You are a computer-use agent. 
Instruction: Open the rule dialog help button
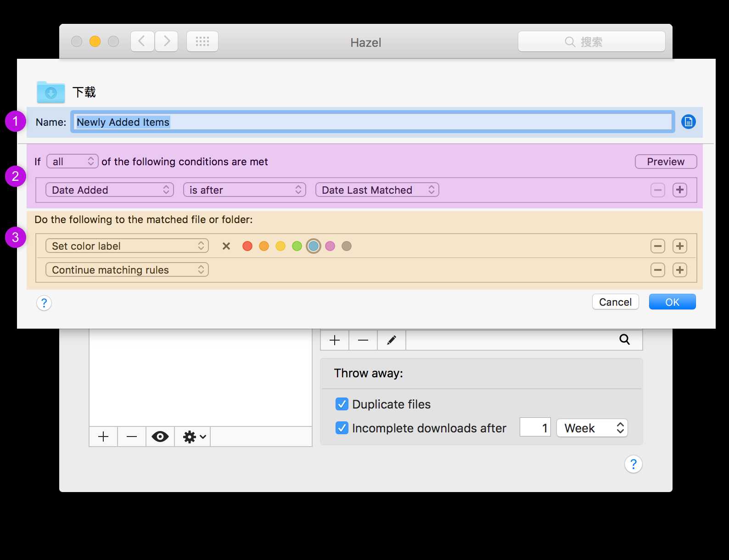[44, 303]
